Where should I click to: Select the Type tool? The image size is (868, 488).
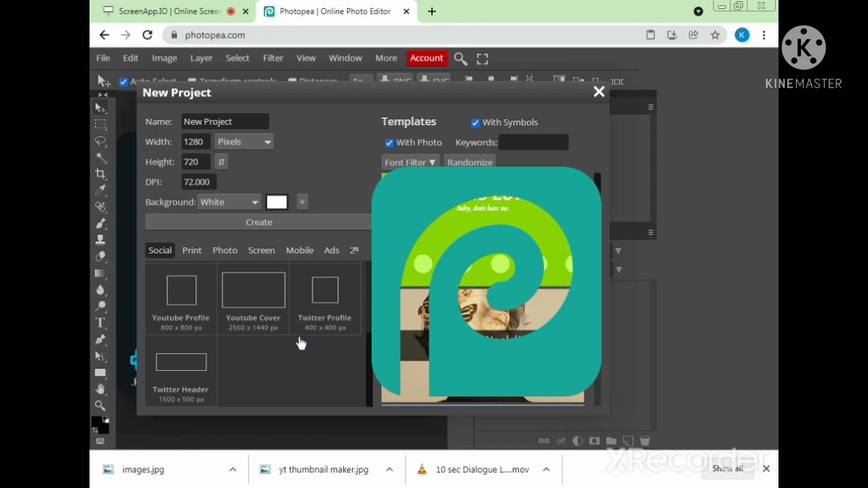(100, 323)
